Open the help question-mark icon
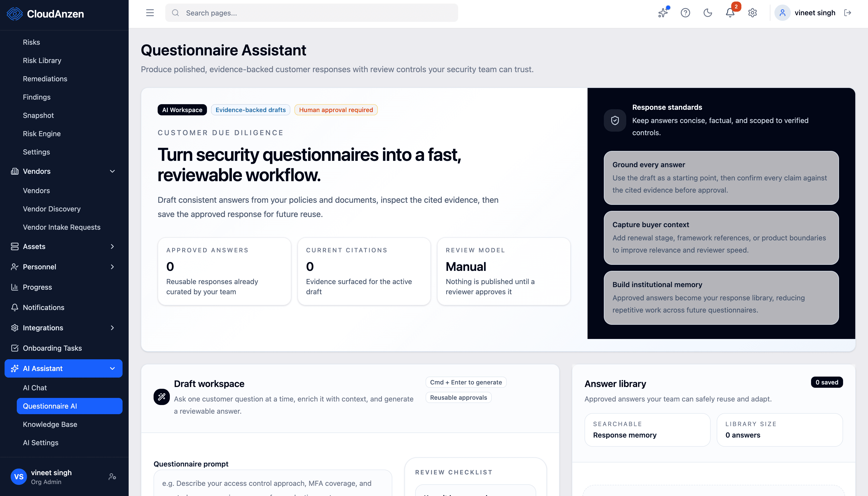 click(685, 13)
